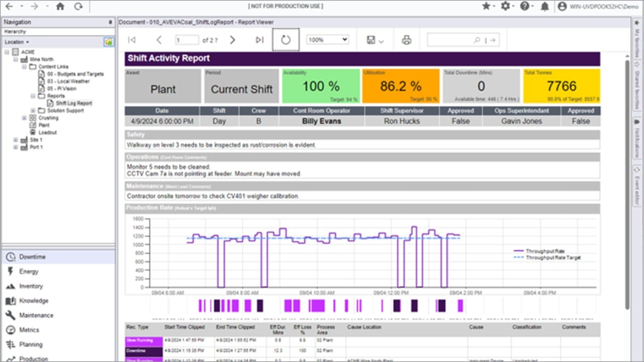Expand the Crushing tree node

click(x=24, y=118)
